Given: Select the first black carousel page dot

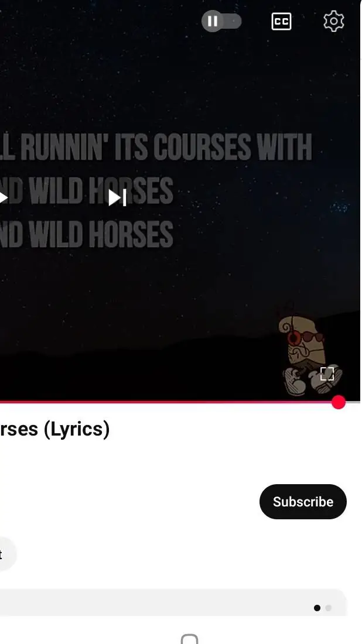Looking at the screenshot, I should pyautogui.click(x=317, y=608).
